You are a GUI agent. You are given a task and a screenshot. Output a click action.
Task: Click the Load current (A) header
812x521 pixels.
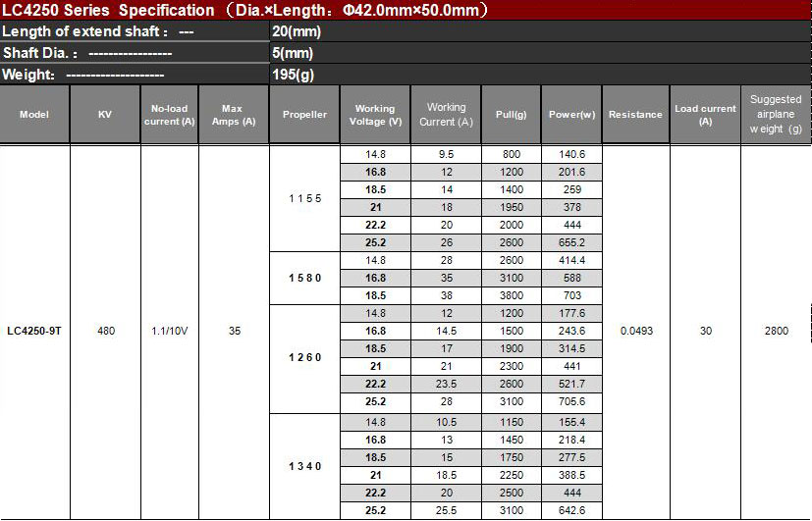point(705,115)
